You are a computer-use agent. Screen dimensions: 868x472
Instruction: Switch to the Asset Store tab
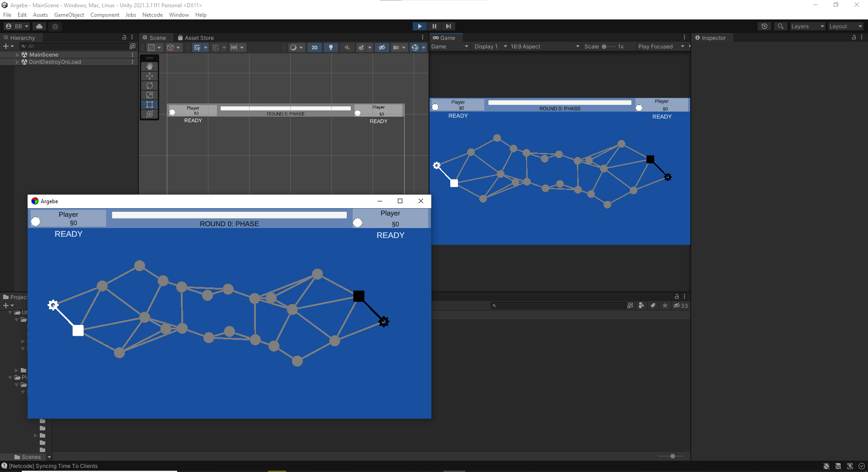pyautogui.click(x=196, y=38)
